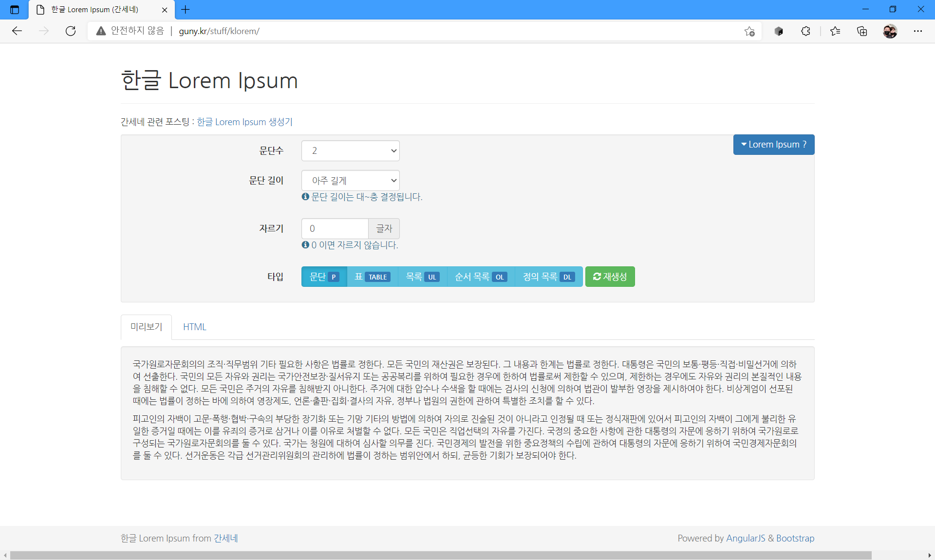Click the not-secure warning triangle icon
The image size is (935, 560).
coord(101,31)
